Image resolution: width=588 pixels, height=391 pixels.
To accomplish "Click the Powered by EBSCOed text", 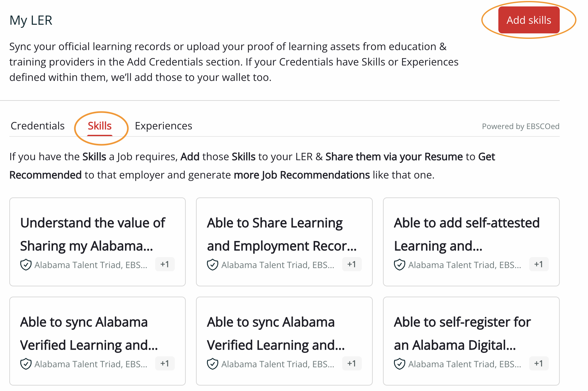I will click(520, 126).
